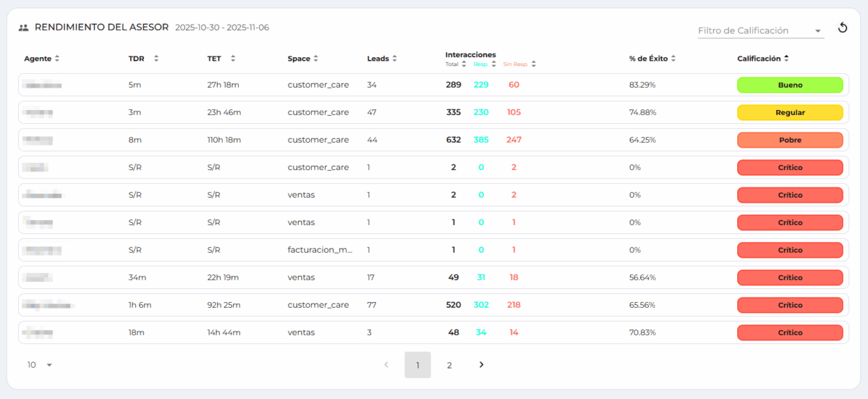Viewport: 868px width, 399px height.
Task: Click the yellow Regular rating badge
Action: (790, 112)
